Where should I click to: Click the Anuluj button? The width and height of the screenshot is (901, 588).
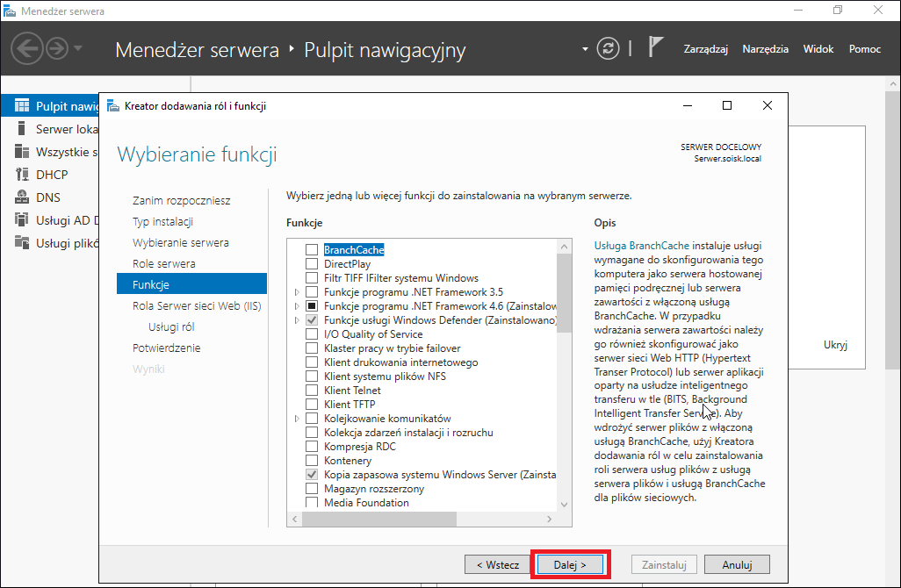tap(738, 565)
